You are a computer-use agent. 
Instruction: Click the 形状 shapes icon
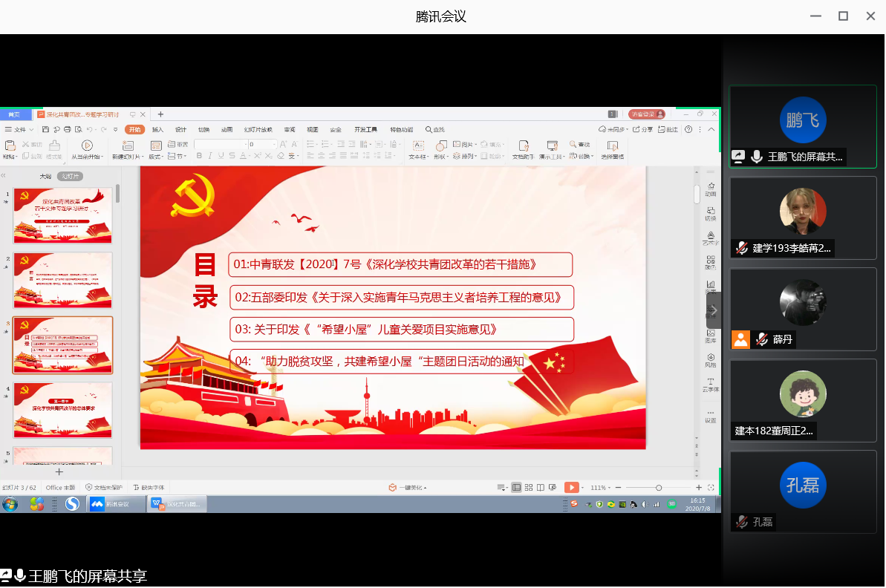[x=441, y=146]
